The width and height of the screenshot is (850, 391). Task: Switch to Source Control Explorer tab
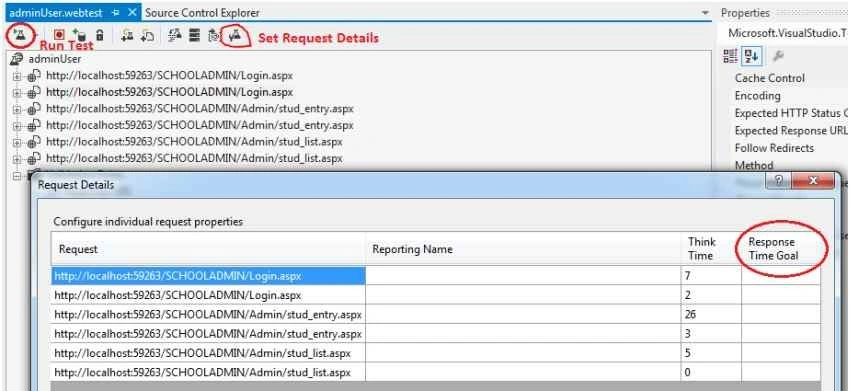tap(202, 12)
